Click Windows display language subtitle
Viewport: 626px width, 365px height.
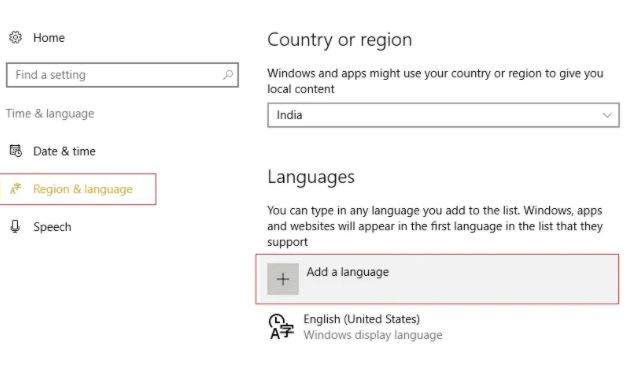[373, 335]
